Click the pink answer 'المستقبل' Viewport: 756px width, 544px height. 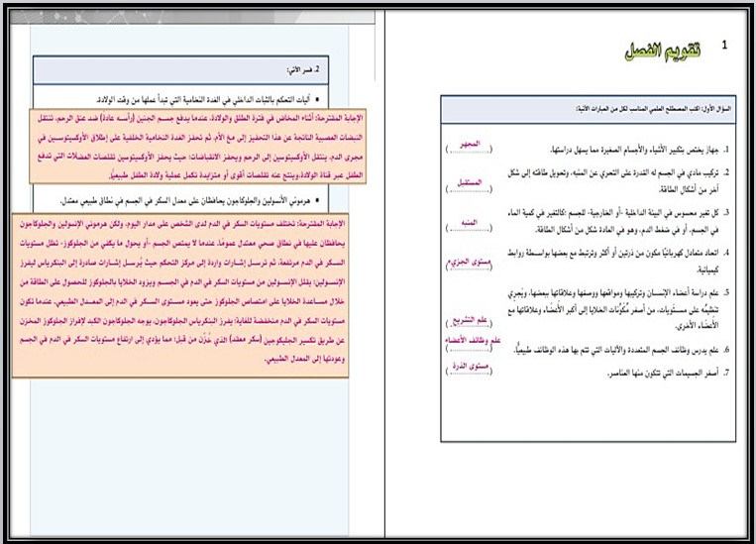[470, 182]
